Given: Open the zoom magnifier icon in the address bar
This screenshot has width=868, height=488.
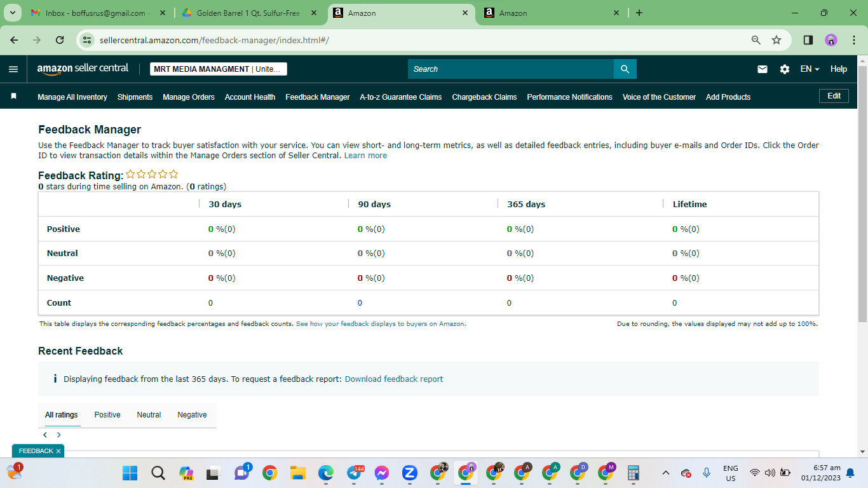Looking at the screenshot, I should [x=756, y=40].
